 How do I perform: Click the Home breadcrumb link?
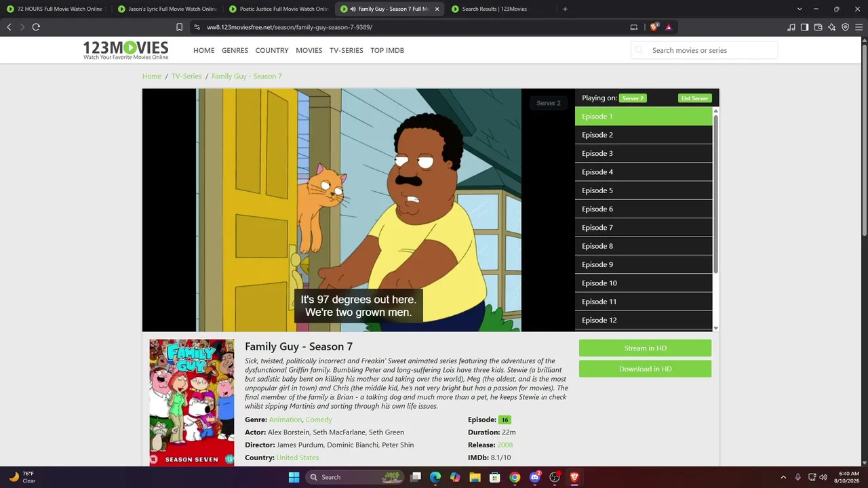pyautogui.click(x=152, y=76)
